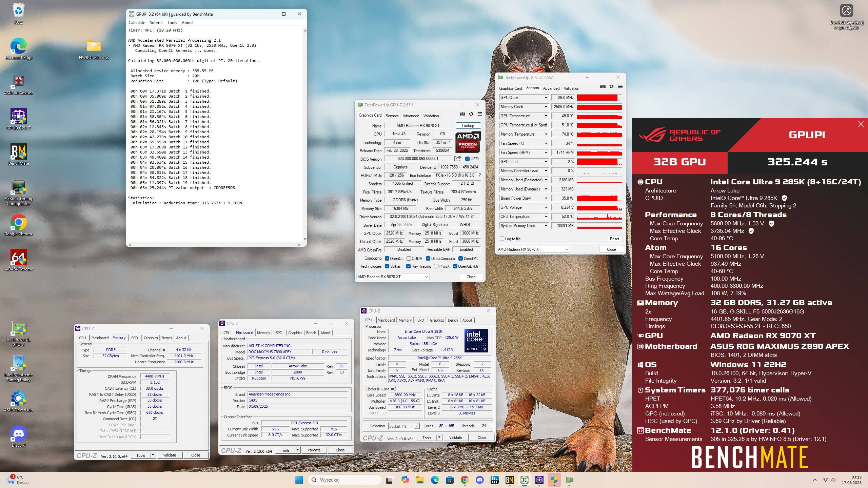Click the screenshot camera icon in GPU-Z Graphics Card window
Screen dimensions: 868x488
click(x=462, y=114)
